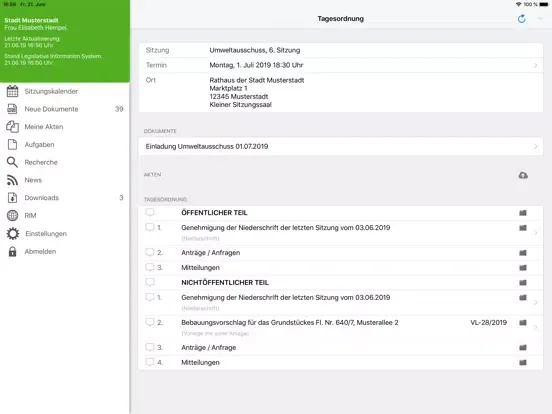This screenshot has width=552, height=414.
Task: Click the Neue Dokumente document icon
Action: coord(12,109)
